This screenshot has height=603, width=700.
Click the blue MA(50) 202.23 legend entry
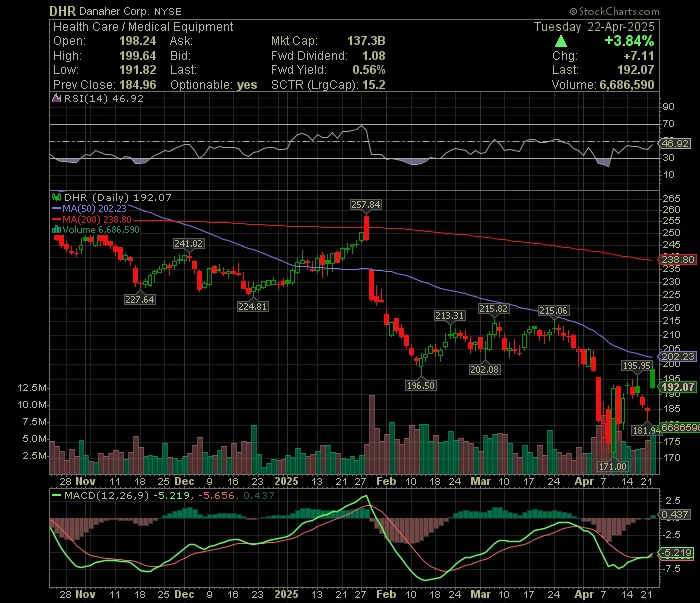tap(89, 208)
